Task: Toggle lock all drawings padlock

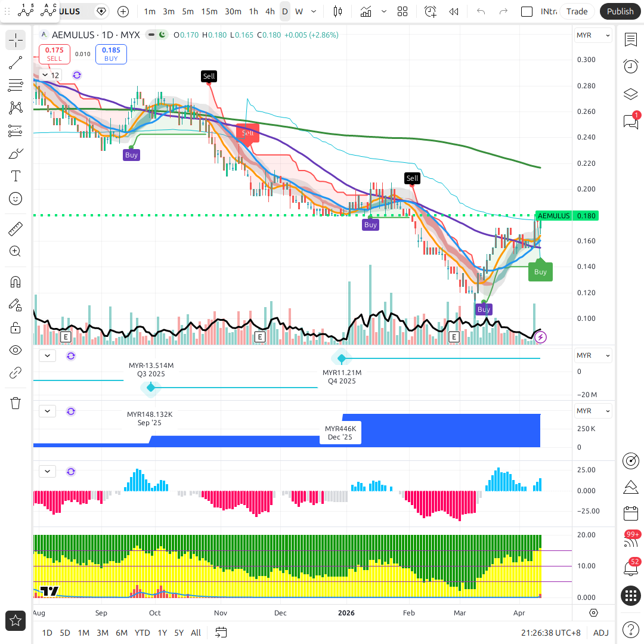Action: pyautogui.click(x=16, y=327)
